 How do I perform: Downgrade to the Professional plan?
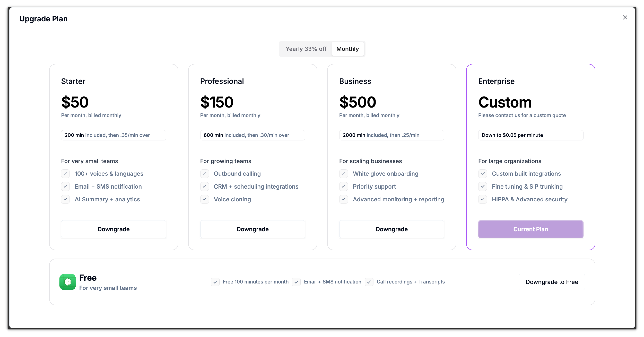[253, 229]
